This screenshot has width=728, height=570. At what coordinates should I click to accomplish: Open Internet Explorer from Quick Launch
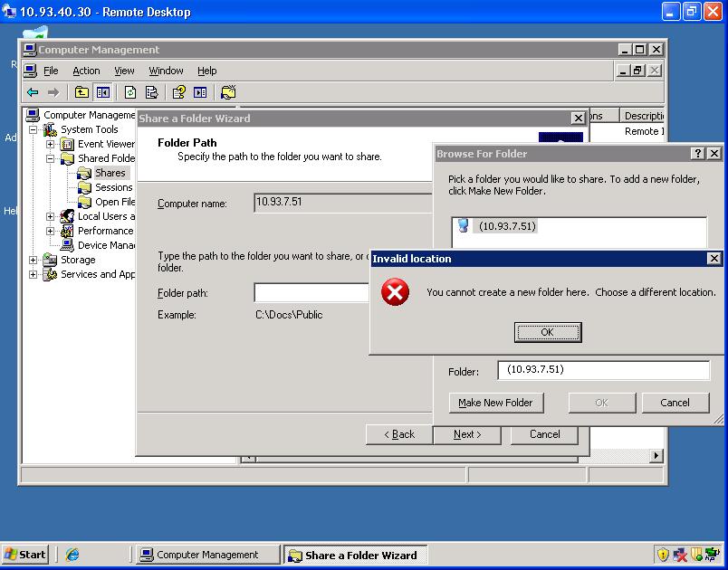pos(72,555)
